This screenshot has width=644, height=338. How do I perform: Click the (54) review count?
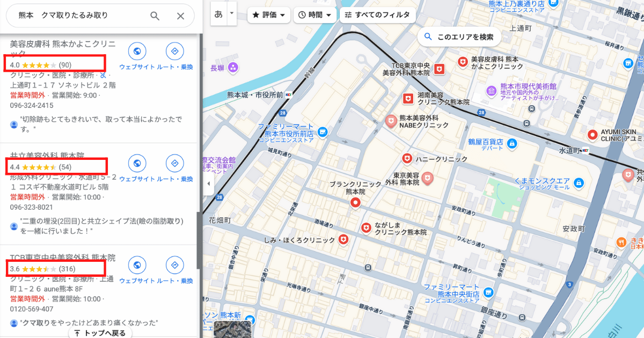(65, 167)
